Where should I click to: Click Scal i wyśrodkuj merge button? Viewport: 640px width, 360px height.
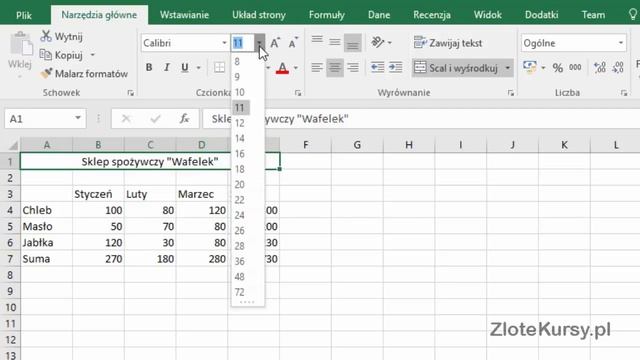point(456,68)
